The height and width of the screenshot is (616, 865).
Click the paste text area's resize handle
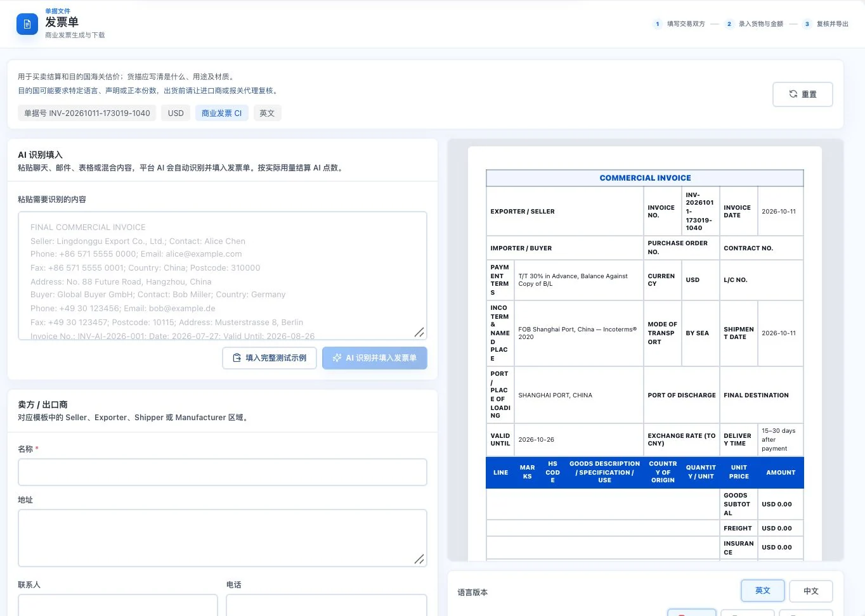pos(419,332)
